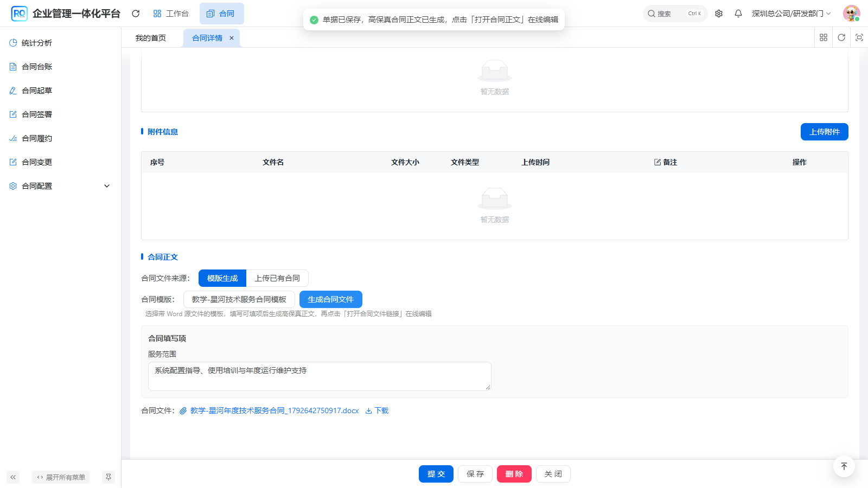Viewport: 868px width, 488px height.
Task: Click the download icon next to 下载
Action: [x=368, y=411]
